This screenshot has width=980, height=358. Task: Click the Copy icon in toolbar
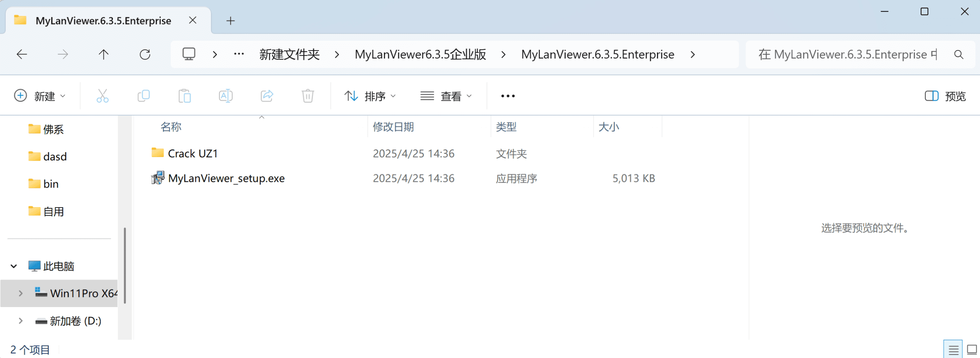click(x=144, y=96)
